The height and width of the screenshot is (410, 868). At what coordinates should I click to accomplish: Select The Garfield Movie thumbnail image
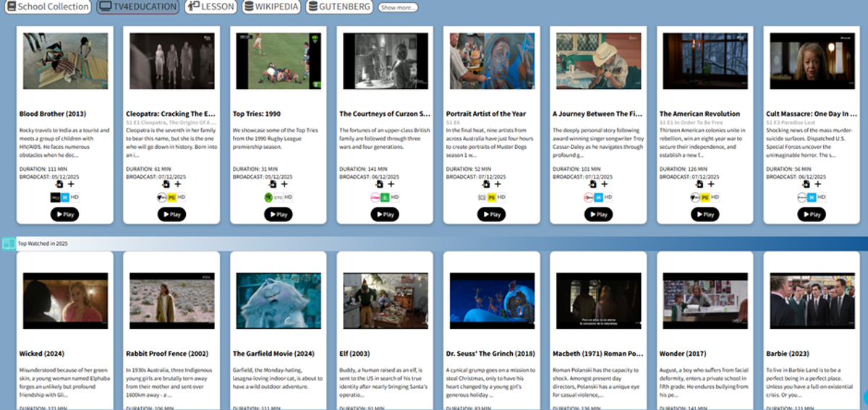[x=278, y=301]
